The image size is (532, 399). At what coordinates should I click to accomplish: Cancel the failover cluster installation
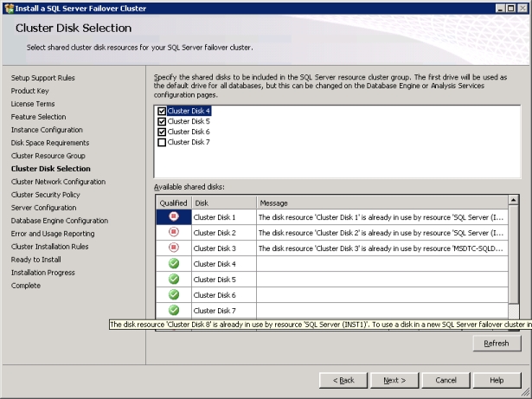[445, 380]
